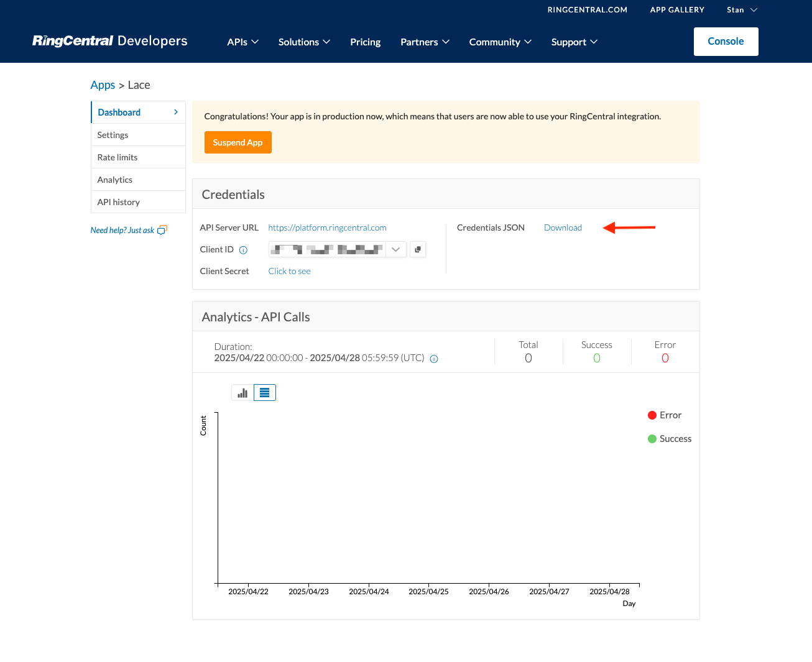Click the RingCentral Developers logo
The image size is (812, 662).
[x=110, y=41]
